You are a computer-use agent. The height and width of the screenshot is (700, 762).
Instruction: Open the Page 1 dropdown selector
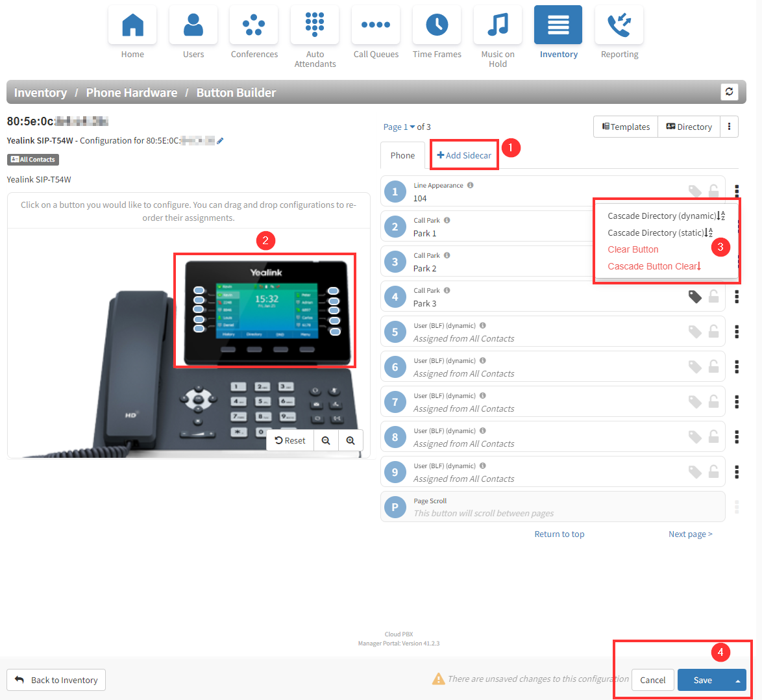pos(399,127)
